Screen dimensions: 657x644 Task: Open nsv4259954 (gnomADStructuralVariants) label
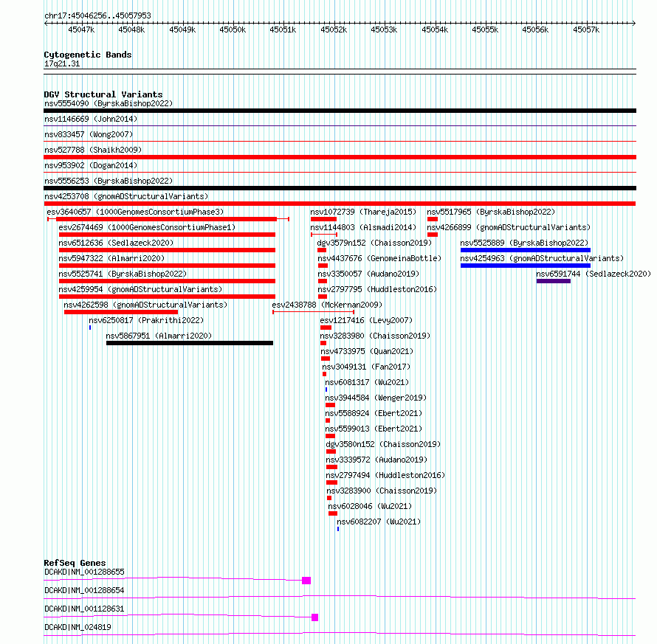[140, 289]
